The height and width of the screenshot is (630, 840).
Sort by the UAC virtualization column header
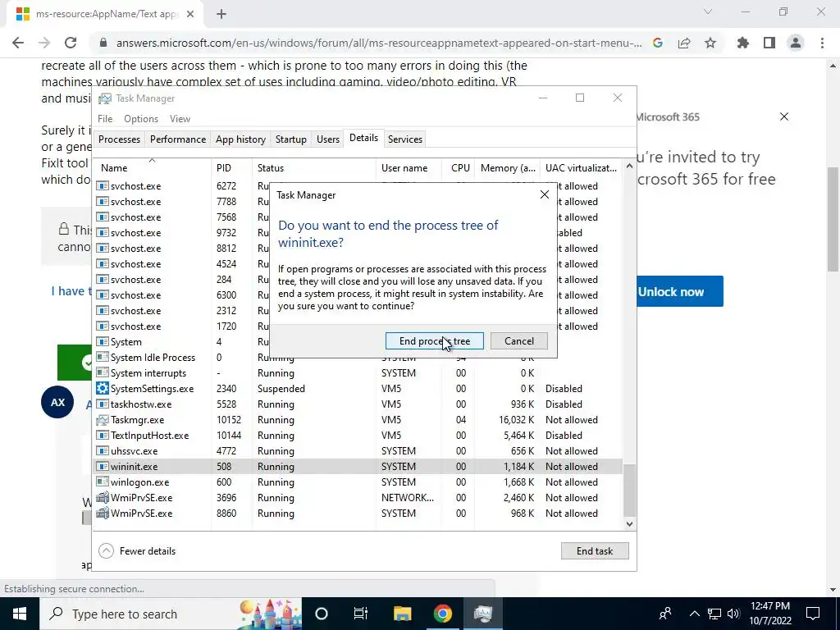click(581, 167)
